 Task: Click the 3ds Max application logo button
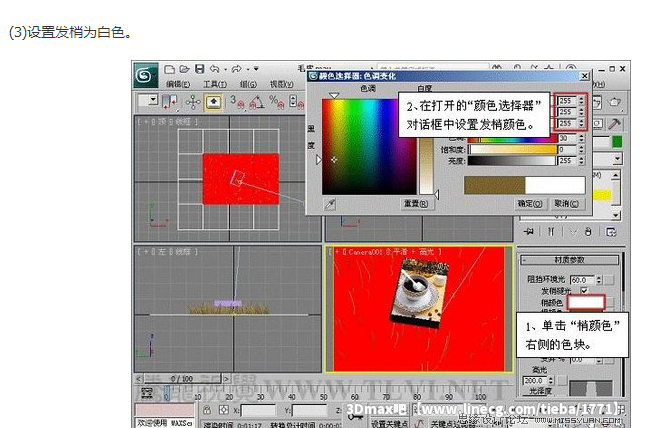[146, 76]
